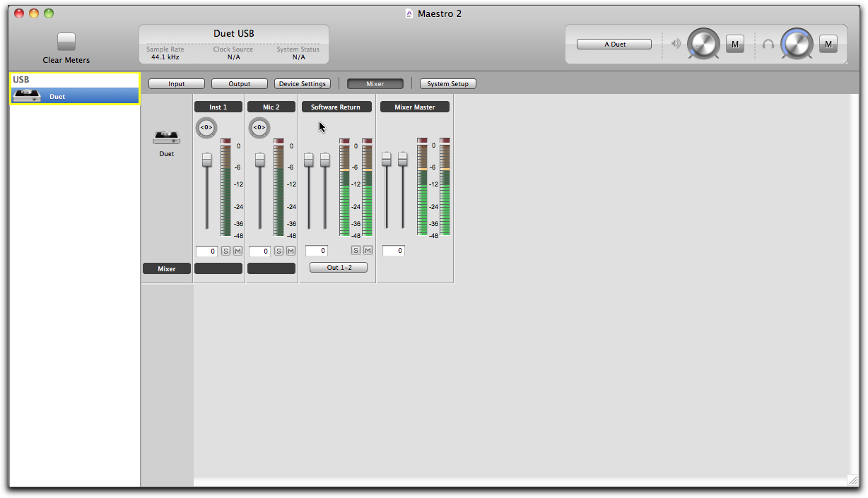Mute the Software Return channel

368,250
